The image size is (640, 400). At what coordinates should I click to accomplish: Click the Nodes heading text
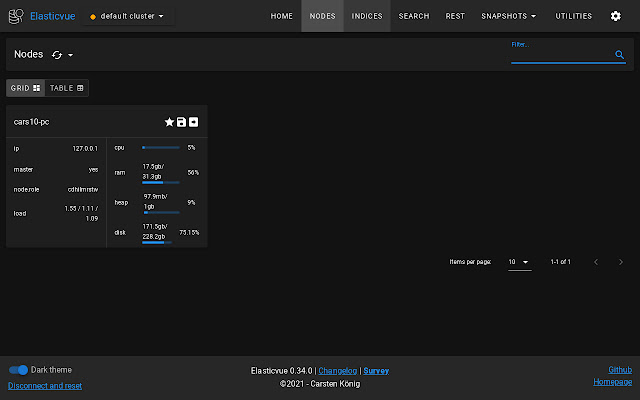[x=29, y=54]
